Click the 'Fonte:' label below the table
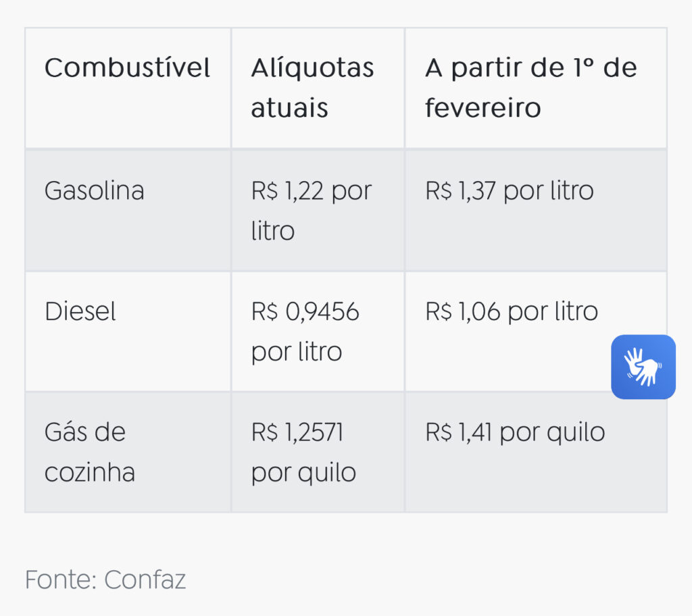 pyautogui.click(x=61, y=580)
